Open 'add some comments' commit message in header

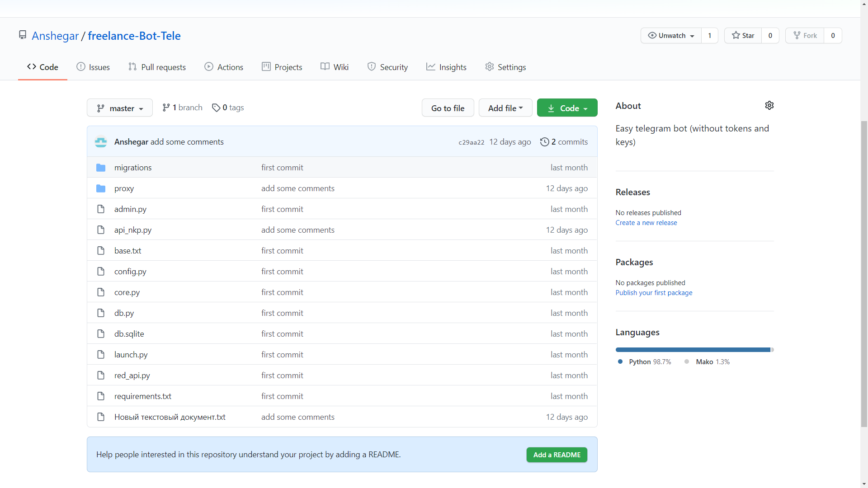pos(187,142)
